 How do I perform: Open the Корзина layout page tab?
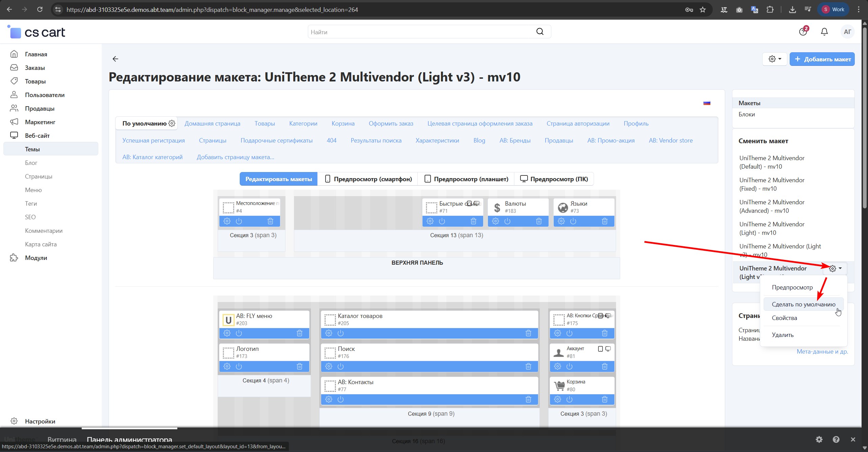click(343, 124)
